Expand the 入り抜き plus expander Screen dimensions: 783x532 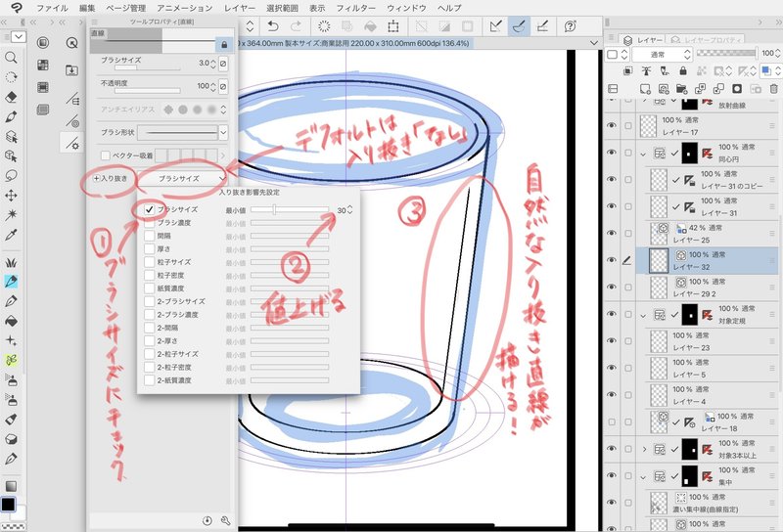point(96,178)
